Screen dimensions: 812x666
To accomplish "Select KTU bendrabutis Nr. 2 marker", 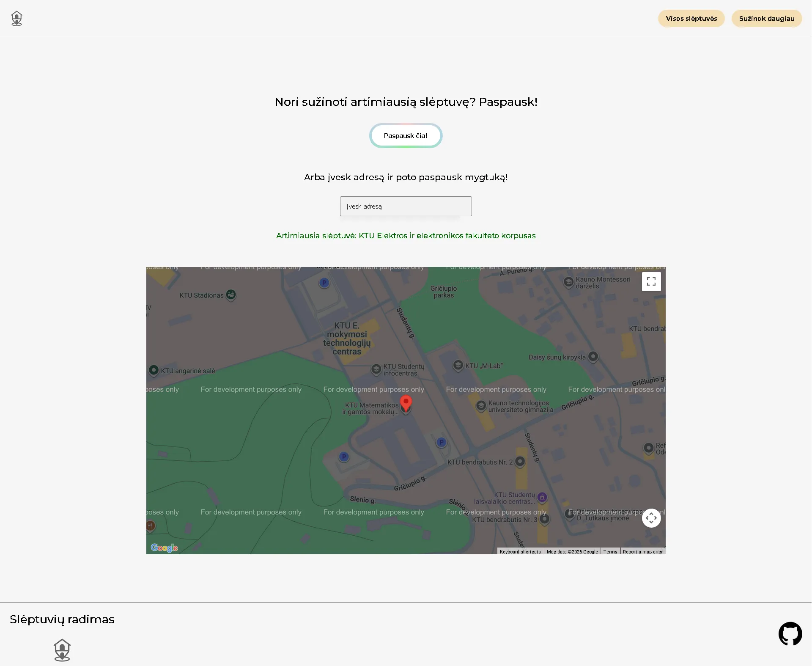I will [x=520, y=462].
